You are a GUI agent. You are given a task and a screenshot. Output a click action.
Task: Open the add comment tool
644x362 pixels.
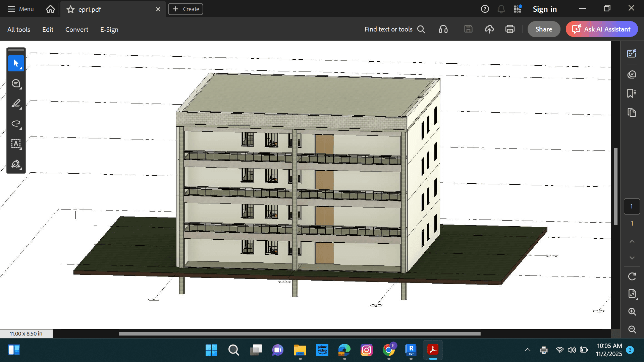pyautogui.click(x=16, y=83)
